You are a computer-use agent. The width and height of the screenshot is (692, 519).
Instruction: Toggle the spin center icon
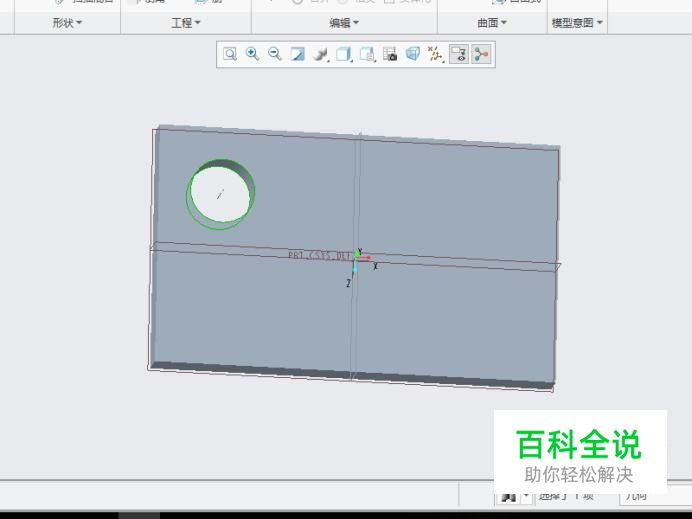tap(481, 54)
